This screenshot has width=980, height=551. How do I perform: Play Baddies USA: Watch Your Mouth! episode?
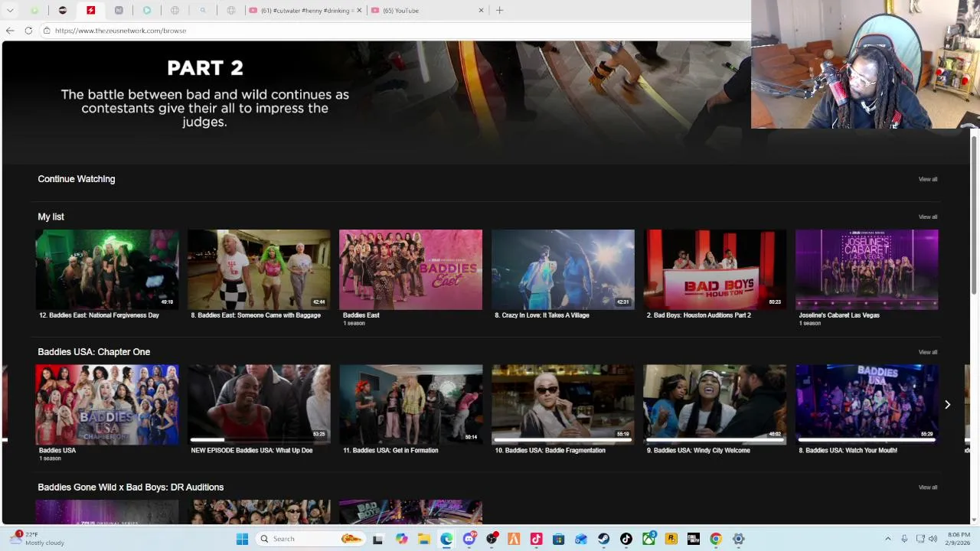pos(867,405)
